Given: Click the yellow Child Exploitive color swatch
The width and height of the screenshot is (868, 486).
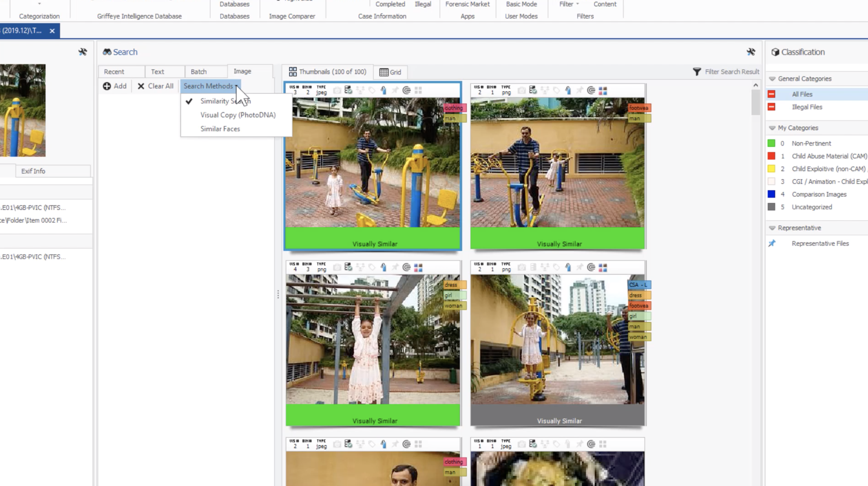Looking at the screenshot, I should [x=771, y=169].
